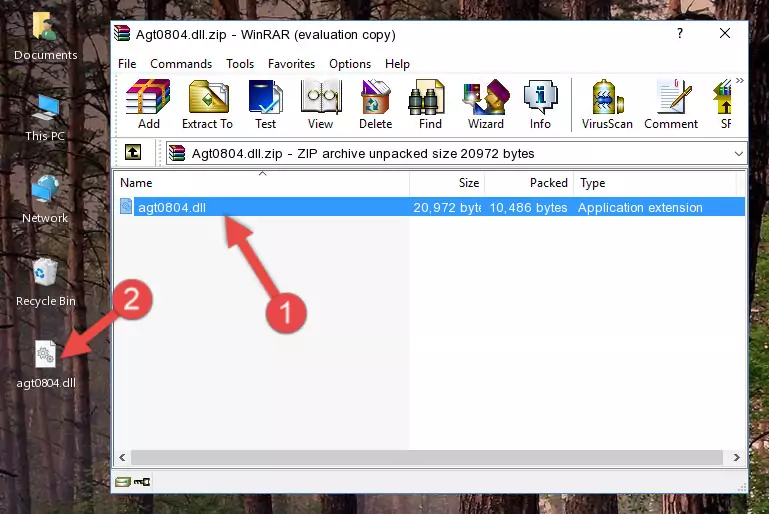Screen dimensions: 769x514
Task: Open the File menu
Action: (x=127, y=64)
